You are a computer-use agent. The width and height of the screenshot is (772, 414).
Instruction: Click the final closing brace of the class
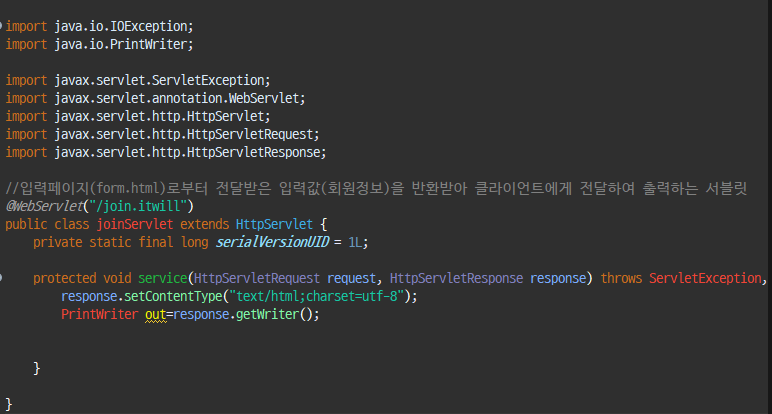(9, 404)
